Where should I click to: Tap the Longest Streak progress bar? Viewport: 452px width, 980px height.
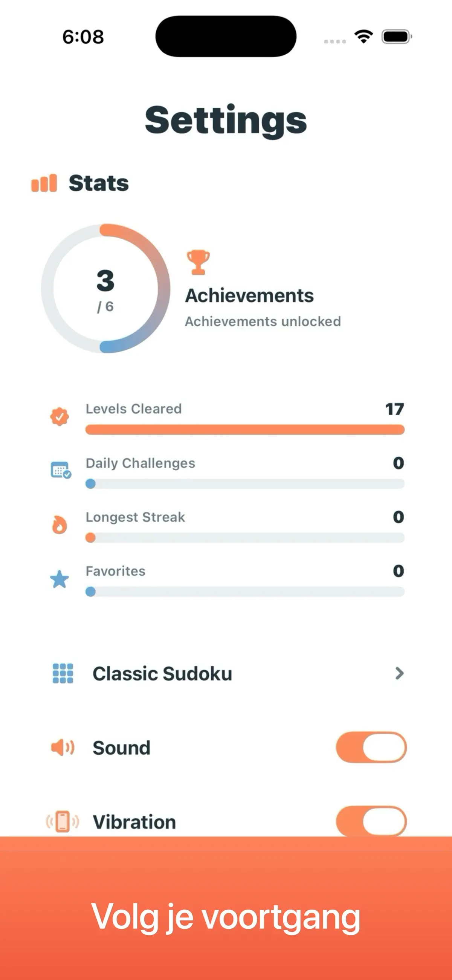point(245,538)
